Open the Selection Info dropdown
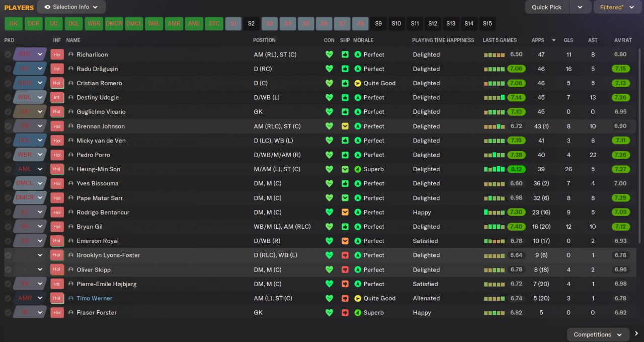644x342 pixels. coord(71,7)
